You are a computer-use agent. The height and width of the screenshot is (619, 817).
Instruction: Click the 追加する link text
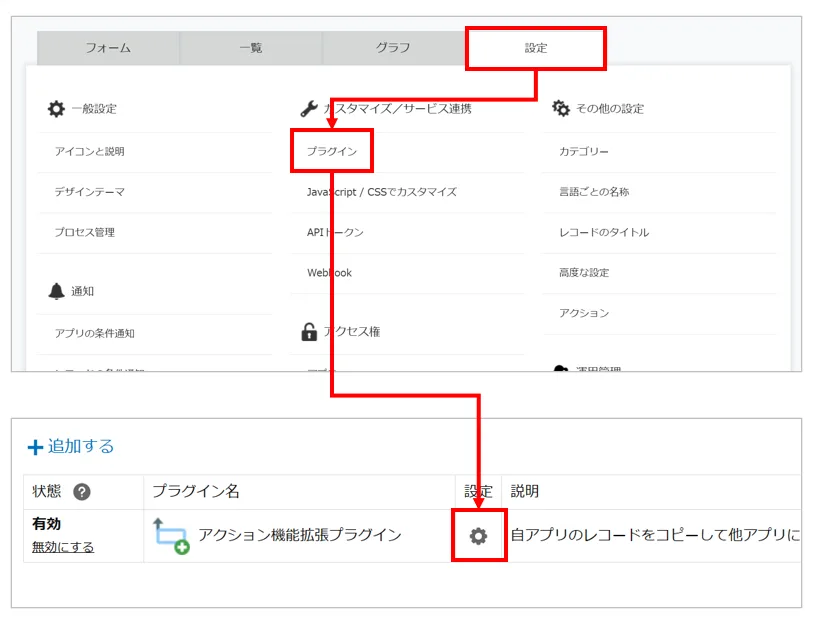point(81,447)
